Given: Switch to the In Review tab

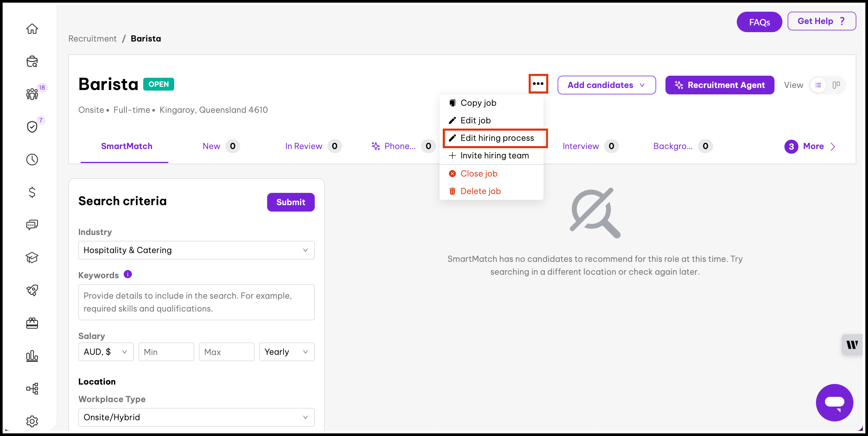Looking at the screenshot, I should click(x=303, y=146).
